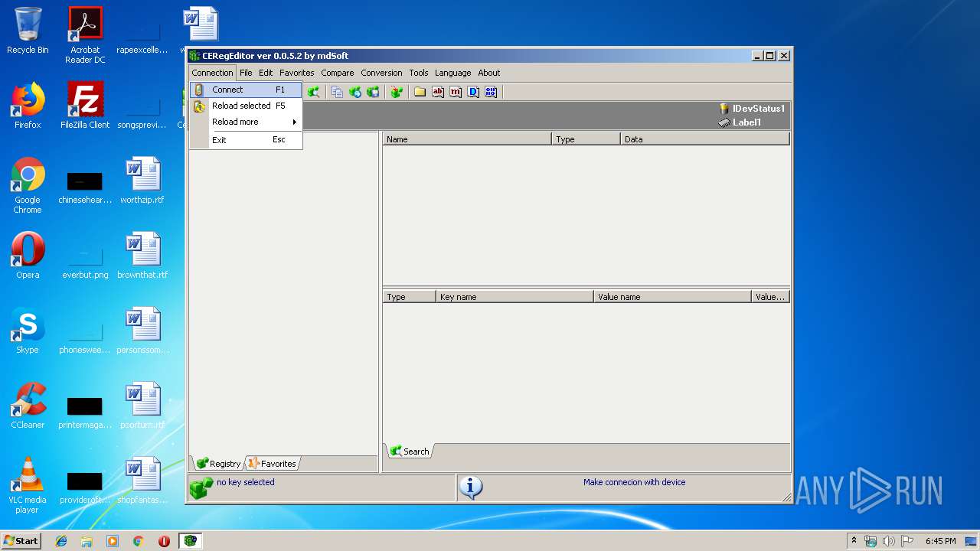Sort by Type column in values list
The image size is (980, 551).
coord(586,139)
